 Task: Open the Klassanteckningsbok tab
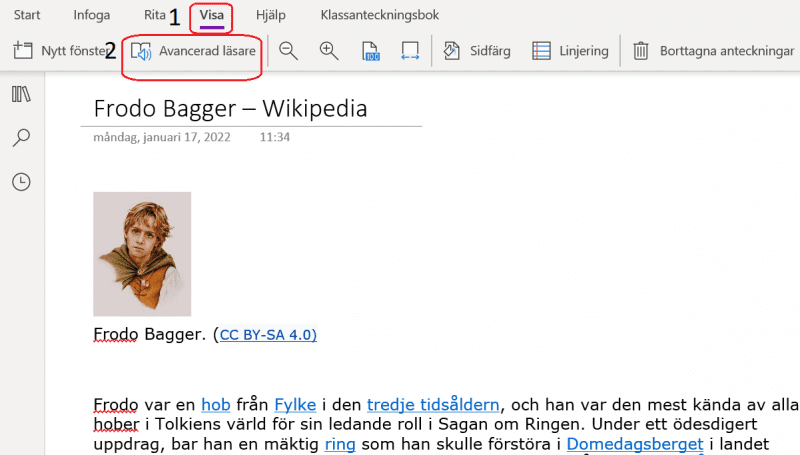pyautogui.click(x=380, y=15)
